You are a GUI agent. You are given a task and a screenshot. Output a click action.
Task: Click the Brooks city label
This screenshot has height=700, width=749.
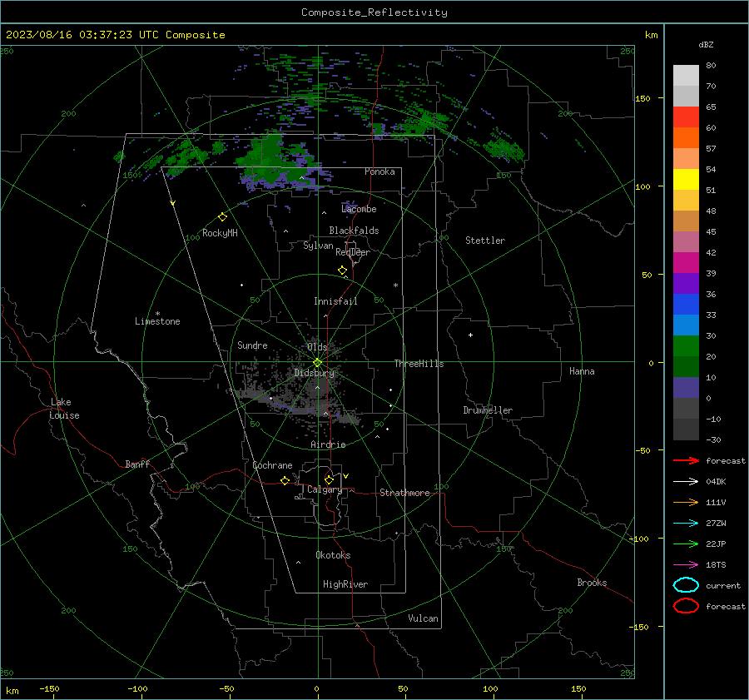click(592, 583)
